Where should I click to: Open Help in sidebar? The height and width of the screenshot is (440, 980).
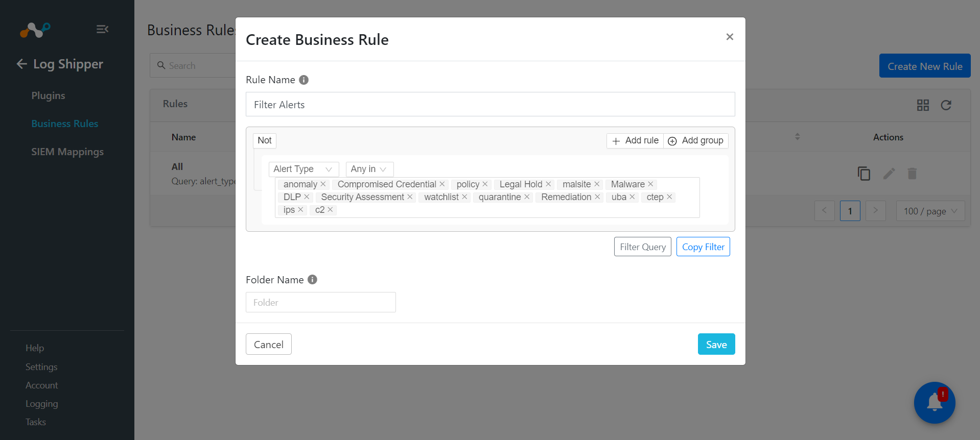tap(35, 348)
